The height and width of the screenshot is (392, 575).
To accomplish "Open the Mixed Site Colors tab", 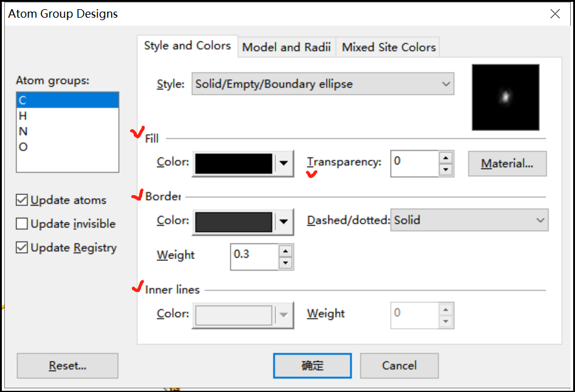I will pyautogui.click(x=389, y=47).
